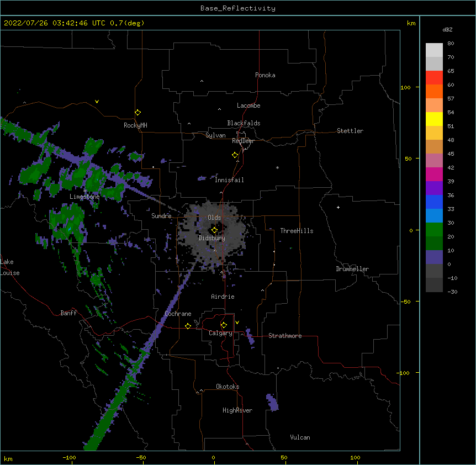Select the Strathmore label
This screenshot has width=476, height=465.
pyautogui.click(x=285, y=336)
